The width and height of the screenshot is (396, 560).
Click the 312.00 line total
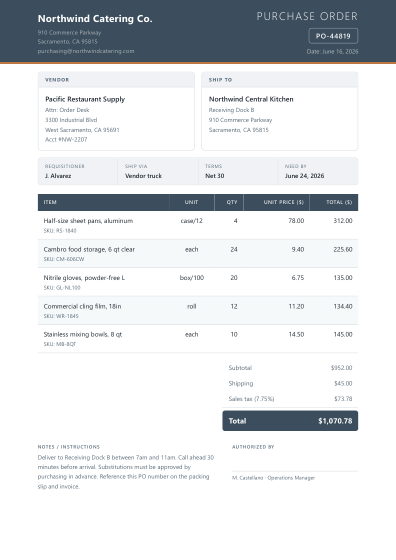[343, 221]
